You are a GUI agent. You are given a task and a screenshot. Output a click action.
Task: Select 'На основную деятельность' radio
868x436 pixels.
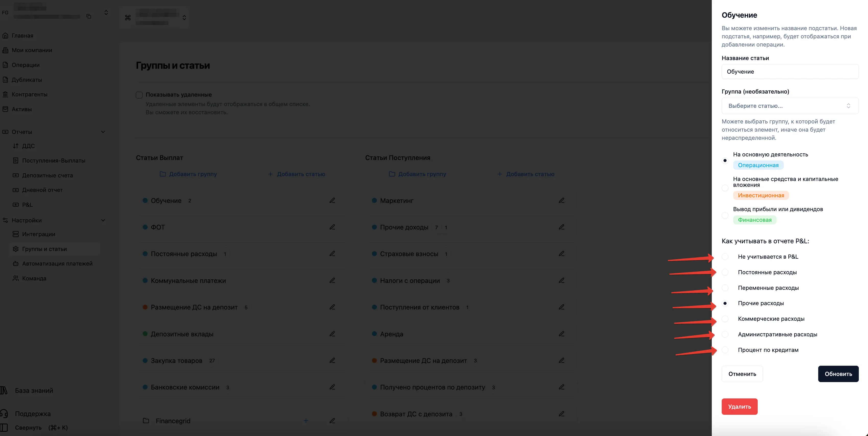tap(725, 160)
